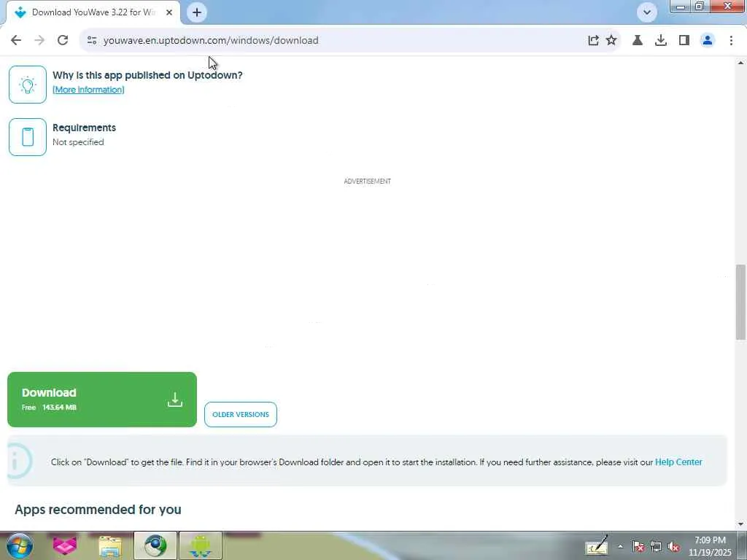Click the info circle icon in notice

[18, 461]
